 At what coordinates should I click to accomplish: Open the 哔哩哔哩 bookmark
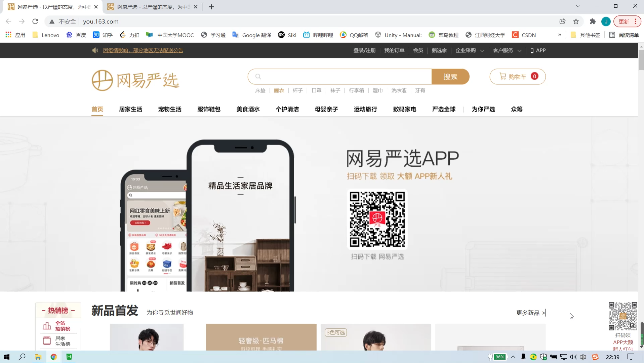pyautogui.click(x=318, y=35)
